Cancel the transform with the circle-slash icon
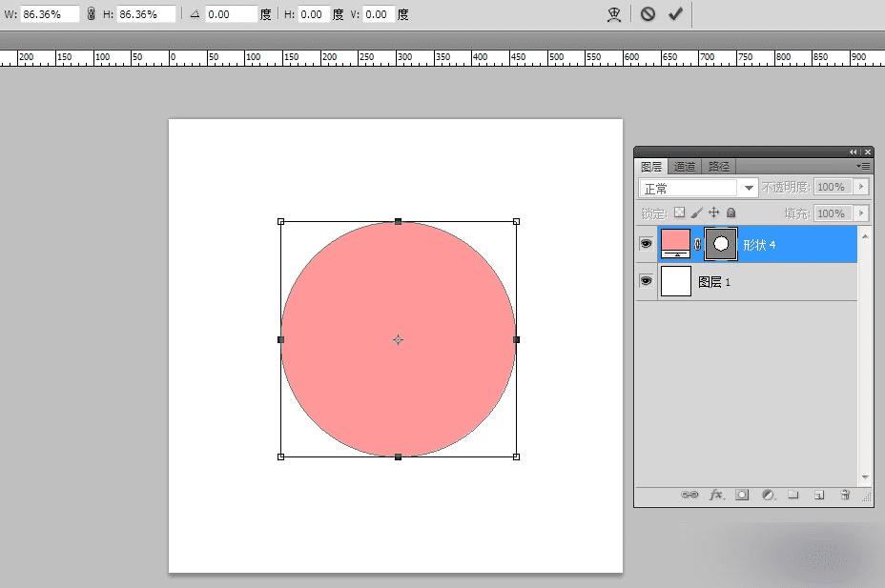 point(648,14)
